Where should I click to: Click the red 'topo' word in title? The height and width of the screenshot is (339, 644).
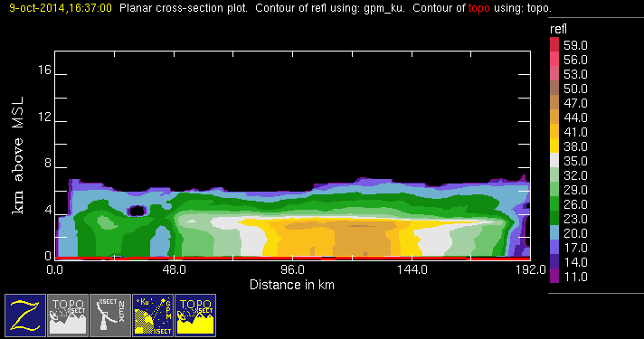(478, 8)
